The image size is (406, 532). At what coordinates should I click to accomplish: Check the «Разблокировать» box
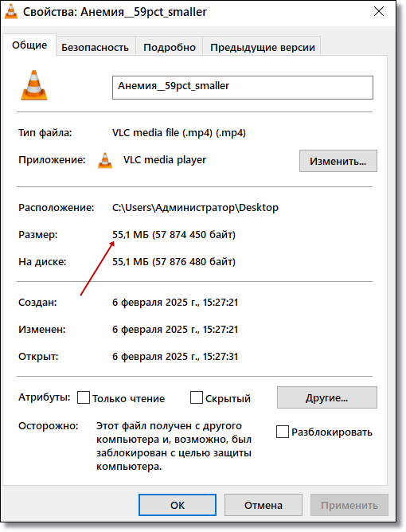pos(282,432)
